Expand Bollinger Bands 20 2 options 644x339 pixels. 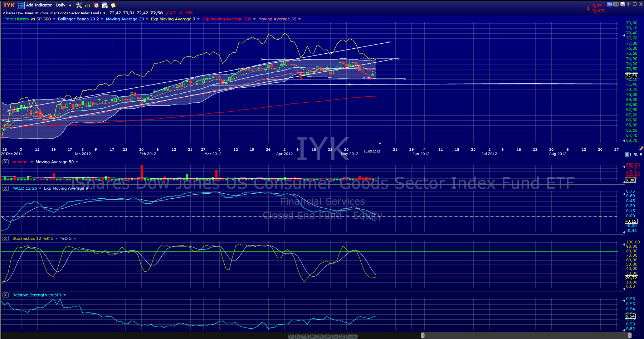pyautogui.click(x=102, y=19)
